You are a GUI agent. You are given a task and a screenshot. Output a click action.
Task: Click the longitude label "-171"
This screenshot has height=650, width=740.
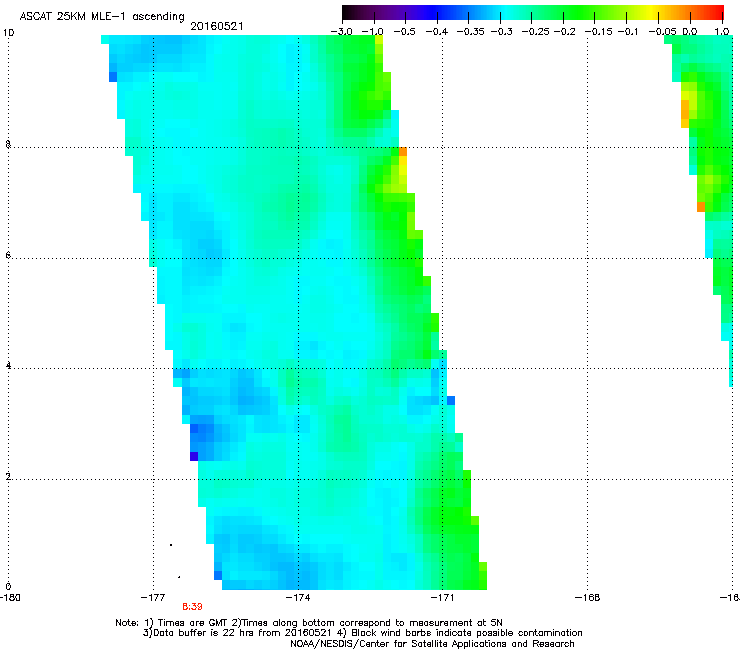pyautogui.click(x=442, y=598)
